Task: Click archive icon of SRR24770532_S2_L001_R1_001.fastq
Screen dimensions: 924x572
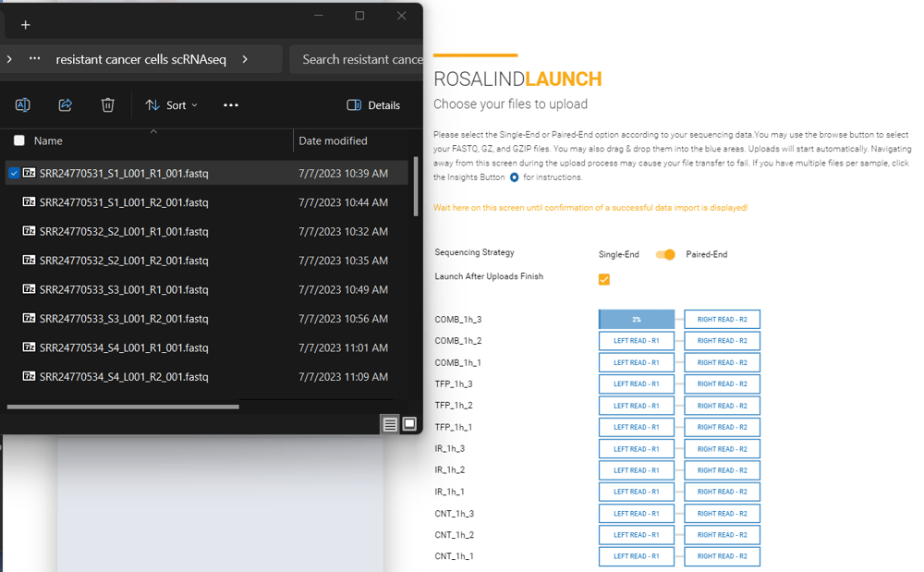Action: [29, 230]
